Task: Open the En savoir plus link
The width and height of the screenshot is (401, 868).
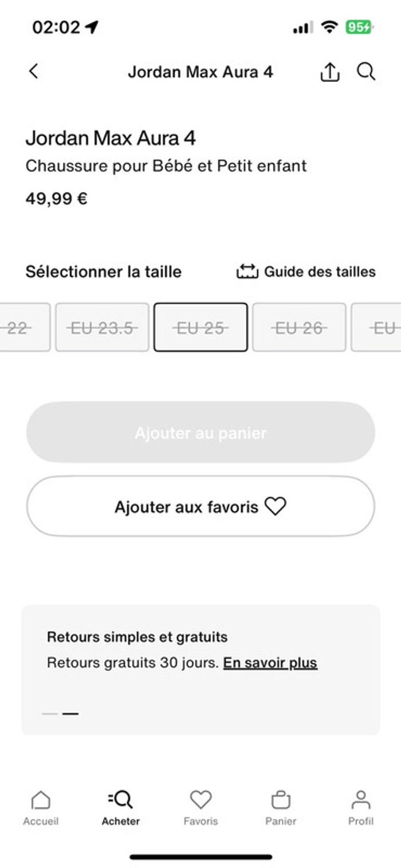Action: point(270,663)
